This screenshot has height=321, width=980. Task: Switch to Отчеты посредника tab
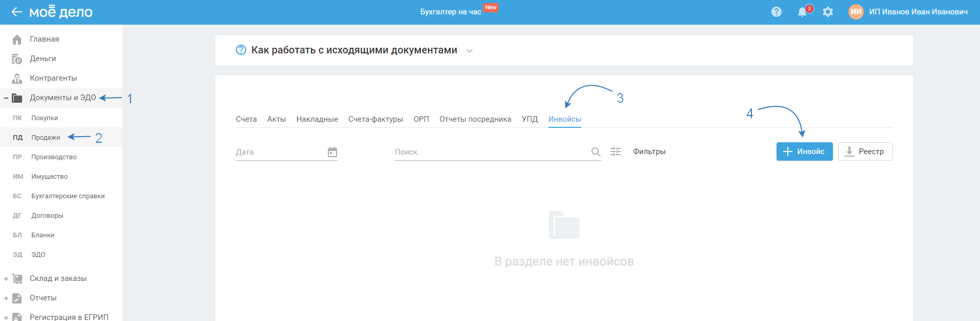pyautogui.click(x=475, y=119)
